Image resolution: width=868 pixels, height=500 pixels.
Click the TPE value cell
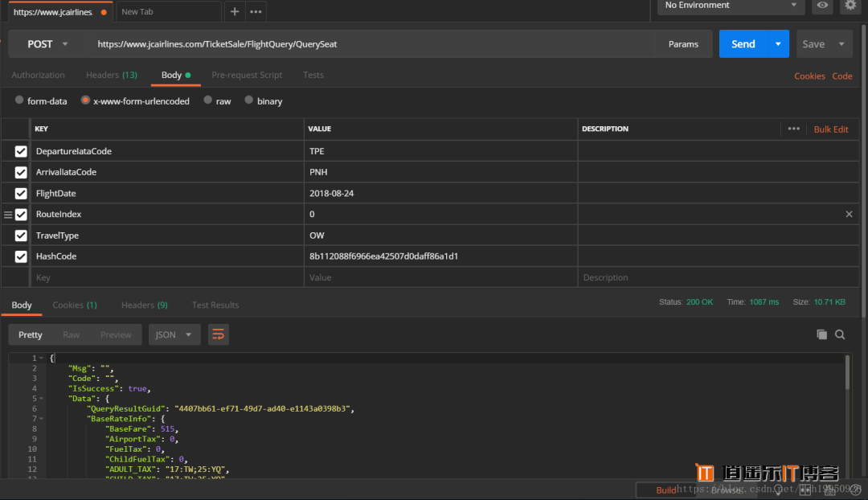(x=440, y=151)
